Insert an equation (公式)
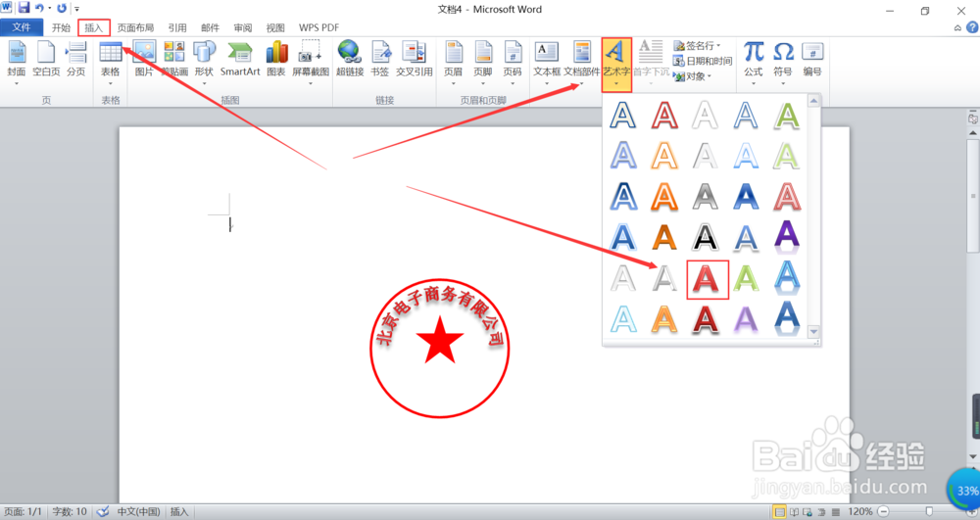 pyautogui.click(x=754, y=63)
